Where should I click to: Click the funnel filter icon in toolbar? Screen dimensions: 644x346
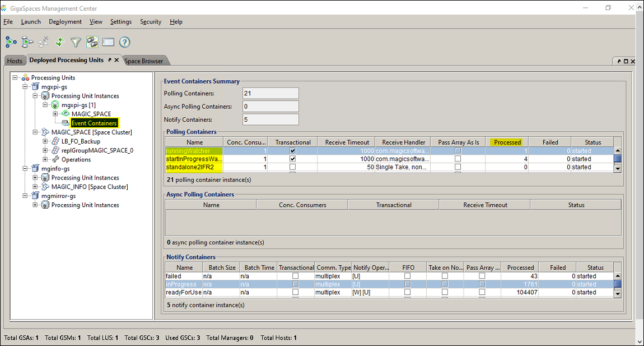pyautogui.click(x=76, y=42)
